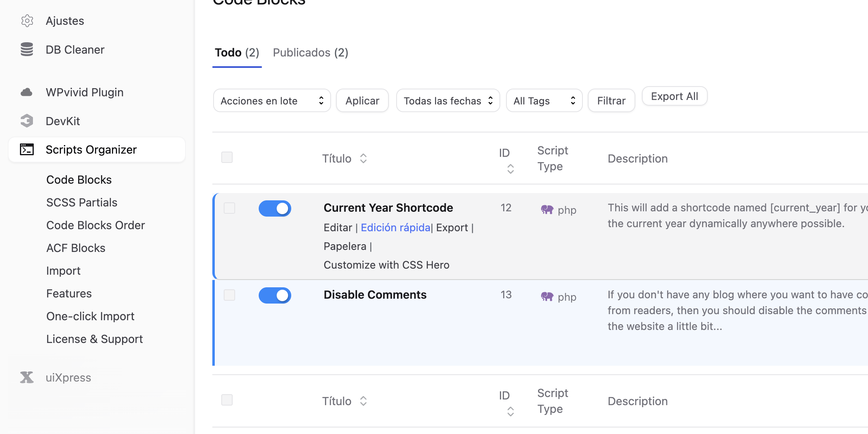Click the php elephant icon for Disable Comments
The width and height of the screenshot is (868, 434).
pos(547,297)
